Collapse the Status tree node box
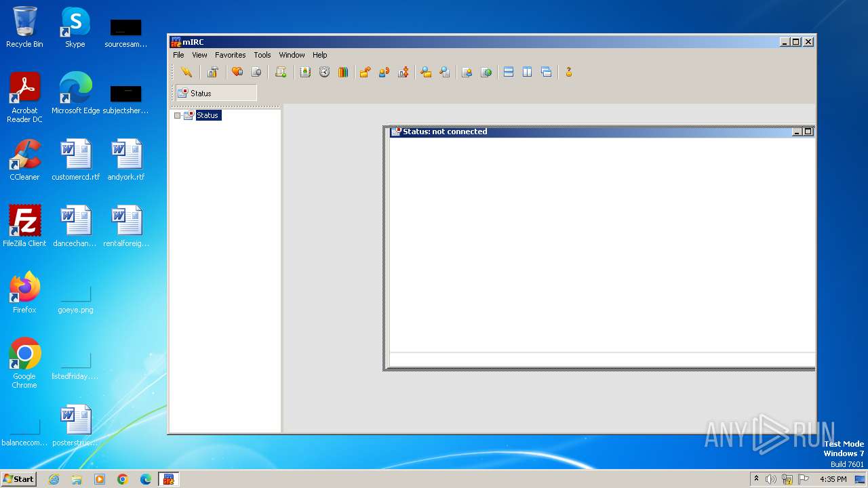 (x=178, y=115)
